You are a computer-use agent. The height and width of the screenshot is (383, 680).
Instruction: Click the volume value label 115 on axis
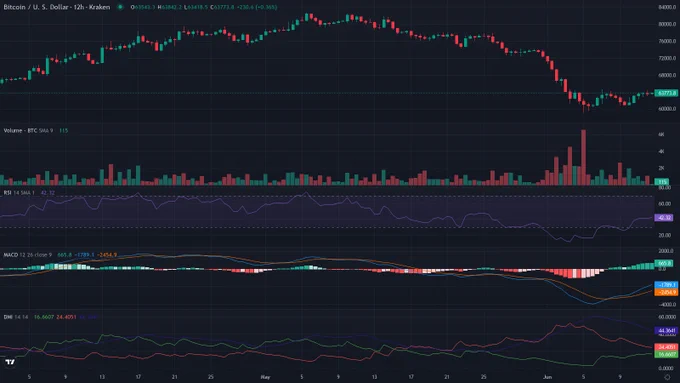(662, 182)
